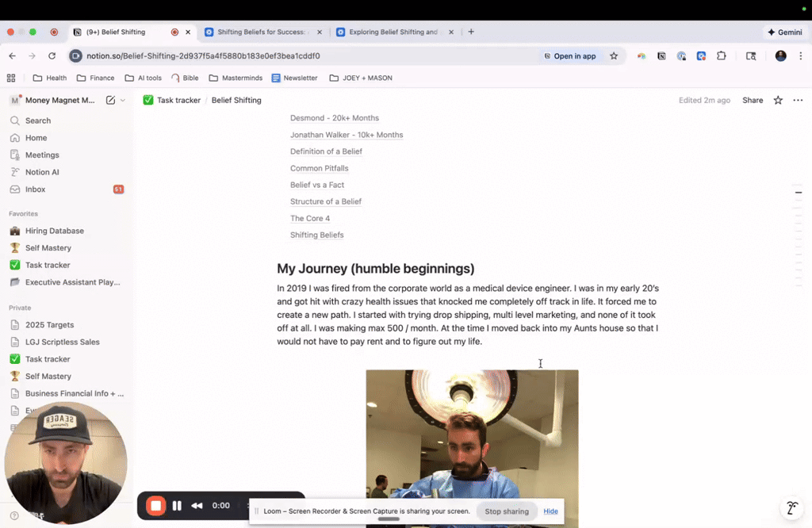This screenshot has height=528, width=812.
Task: Bookmark this page with the star in address bar
Action: pos(614,56)
